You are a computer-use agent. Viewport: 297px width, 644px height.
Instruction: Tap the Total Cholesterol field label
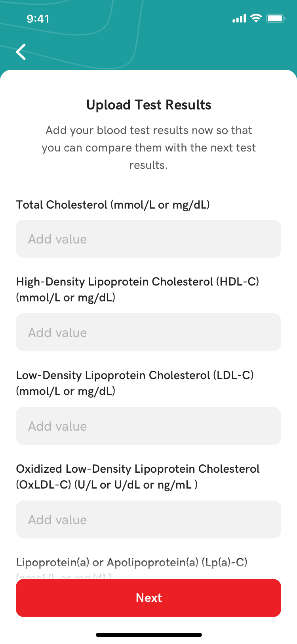pos(113,205)
